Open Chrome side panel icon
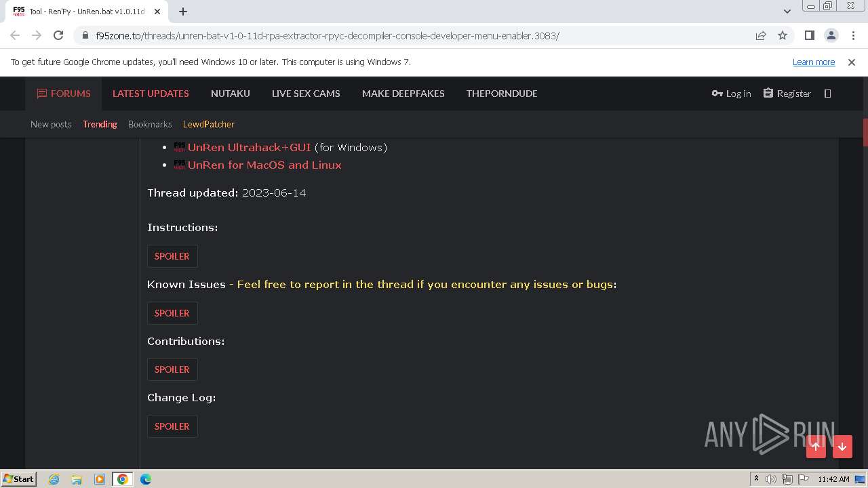 (809, 35)
